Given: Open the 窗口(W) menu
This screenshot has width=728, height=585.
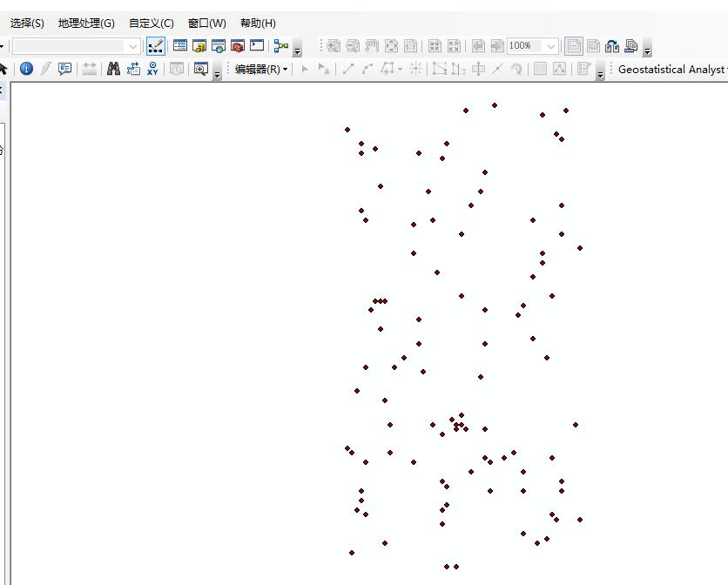Looking at the screenshot, I should tap(207, 24).
